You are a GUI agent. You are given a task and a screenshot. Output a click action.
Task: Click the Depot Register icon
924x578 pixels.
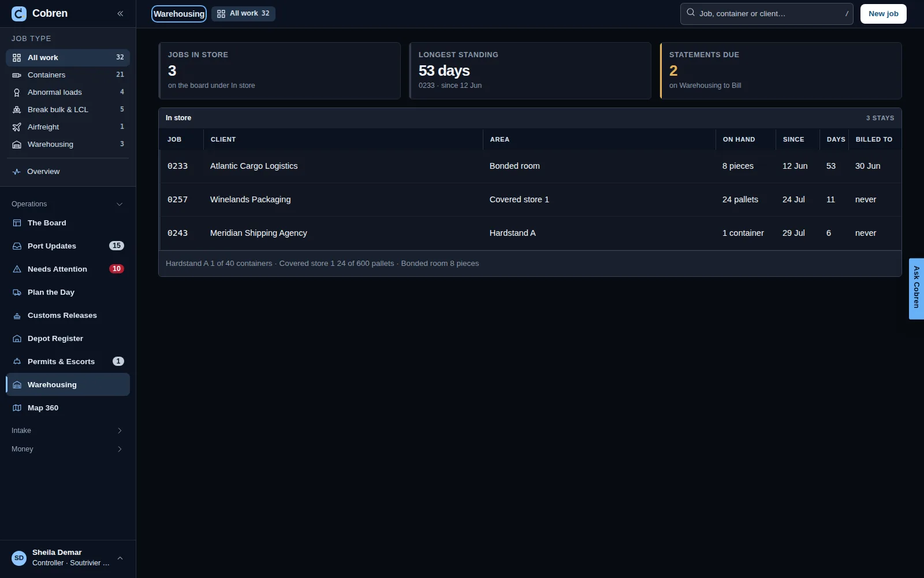pyautogui.click(x=17, y=339)
